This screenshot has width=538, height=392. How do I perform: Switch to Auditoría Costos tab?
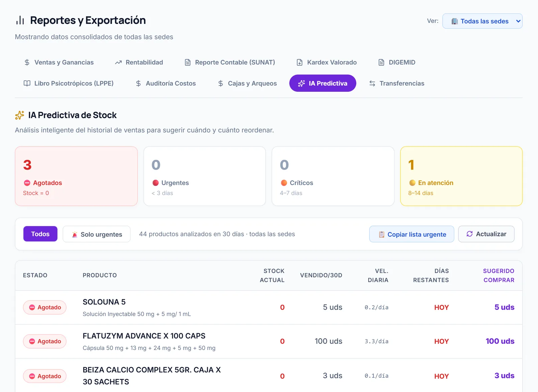165,83
